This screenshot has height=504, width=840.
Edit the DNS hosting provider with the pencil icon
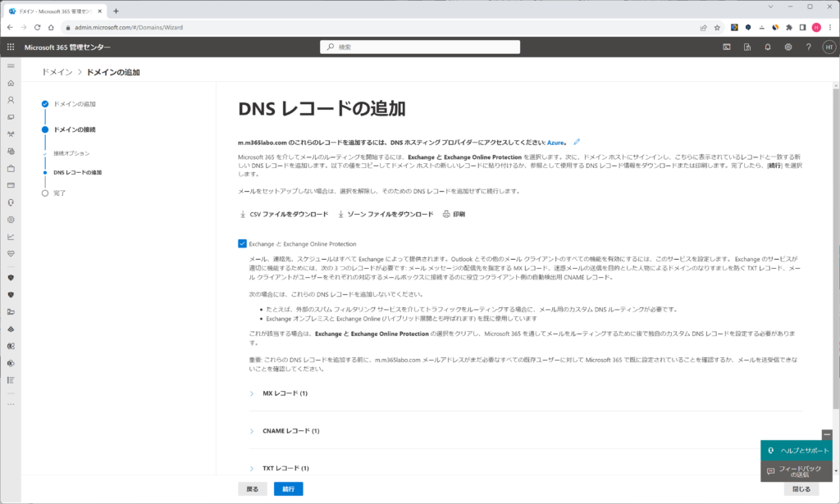(577, 142)
